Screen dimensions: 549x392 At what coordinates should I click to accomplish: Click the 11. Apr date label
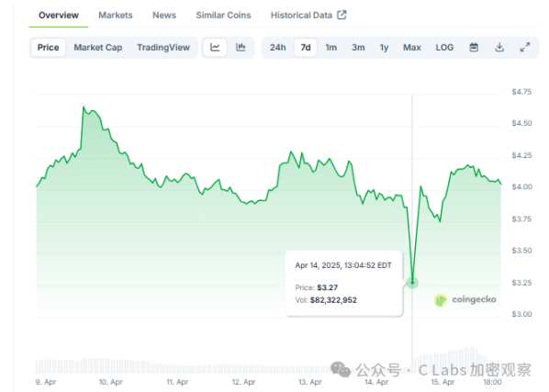177,382
